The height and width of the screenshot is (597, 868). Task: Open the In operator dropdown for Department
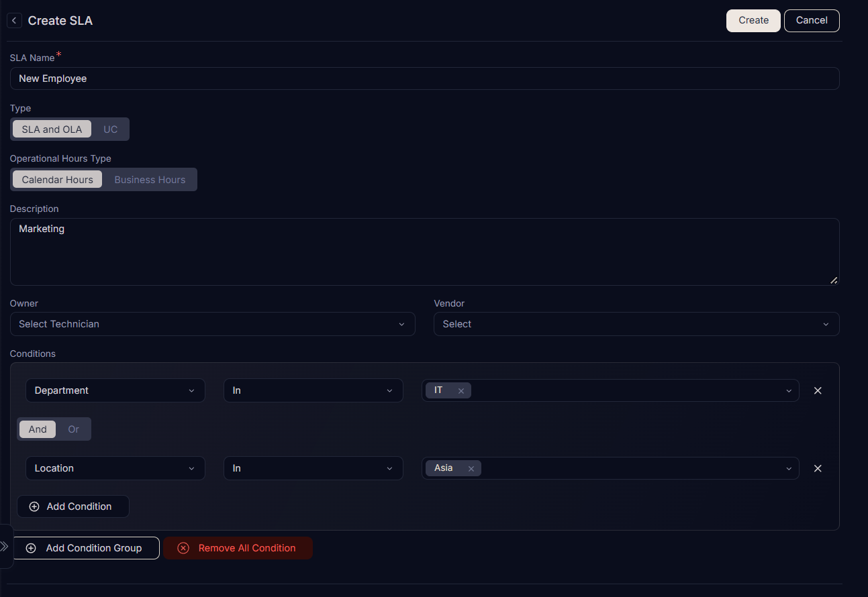pyautogui.click(x=314, y=390)
